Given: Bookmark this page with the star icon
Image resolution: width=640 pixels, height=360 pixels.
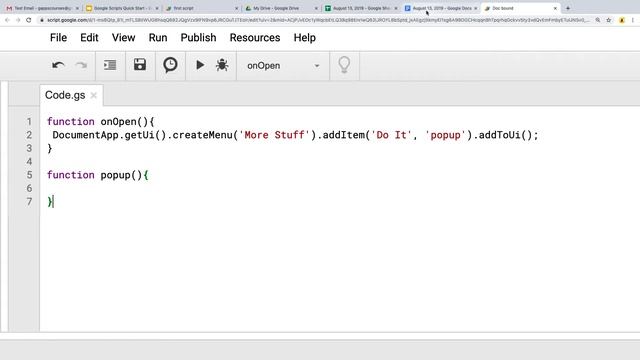Looking at the screenshot, I should point(609,20).
